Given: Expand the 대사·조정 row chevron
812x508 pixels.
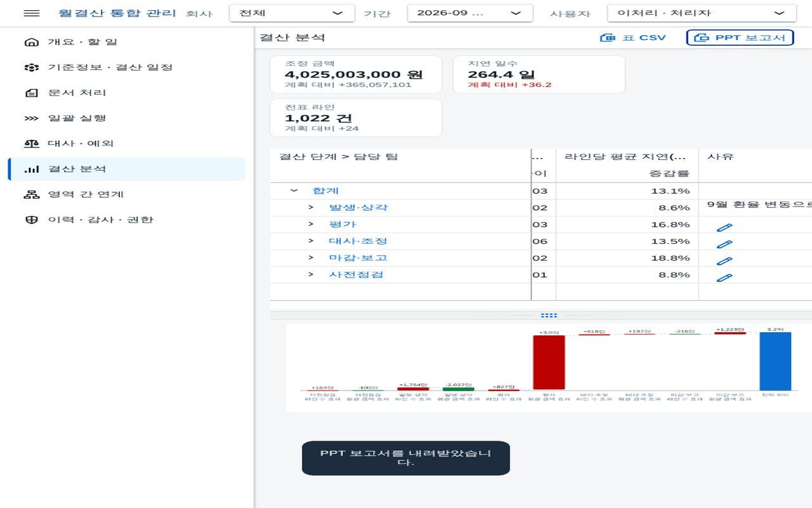Looking at the screenshot, I should tap(311, 241).
